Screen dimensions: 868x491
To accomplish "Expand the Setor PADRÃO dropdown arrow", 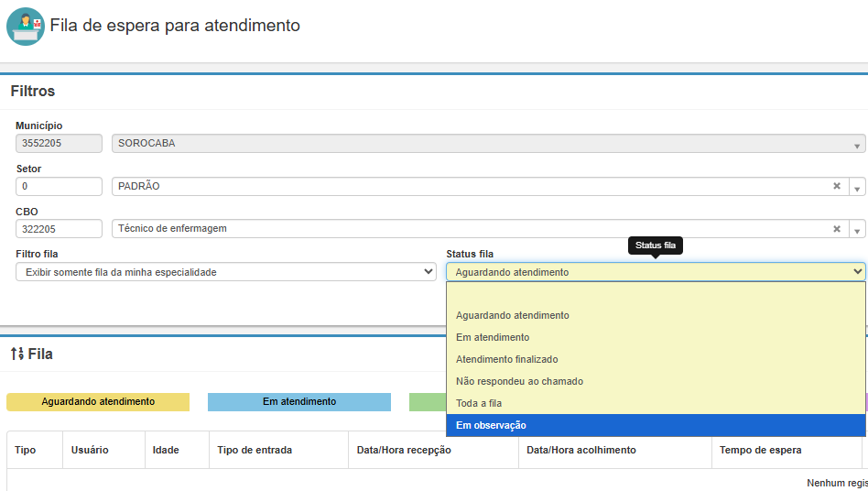I will click(857, 187).
